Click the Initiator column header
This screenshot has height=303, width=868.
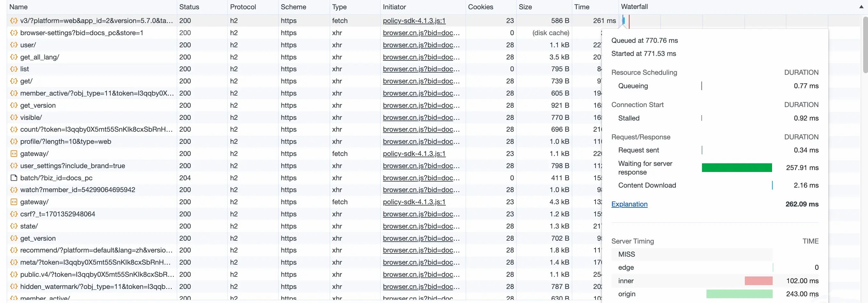[x=394, y=7]
